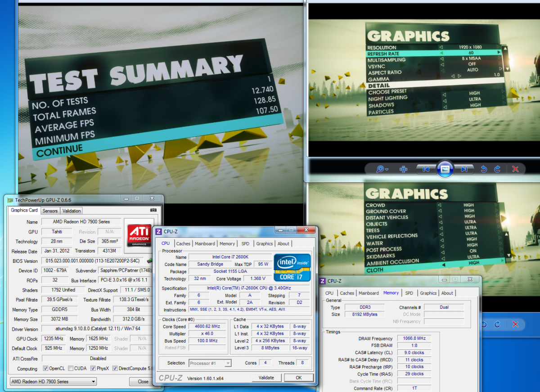
Task: Select the Graphics Card tab in GPU-Z
Action: [24, 210]
